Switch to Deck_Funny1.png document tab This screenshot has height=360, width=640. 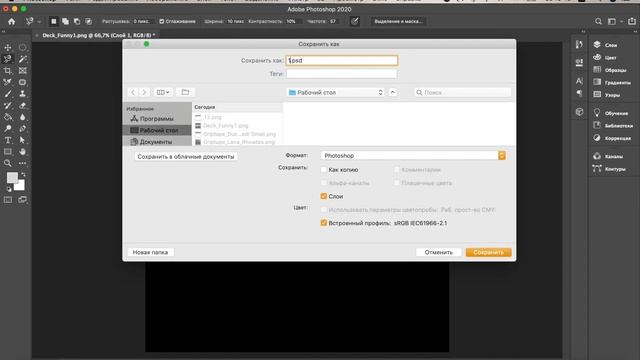coord(98,36)
